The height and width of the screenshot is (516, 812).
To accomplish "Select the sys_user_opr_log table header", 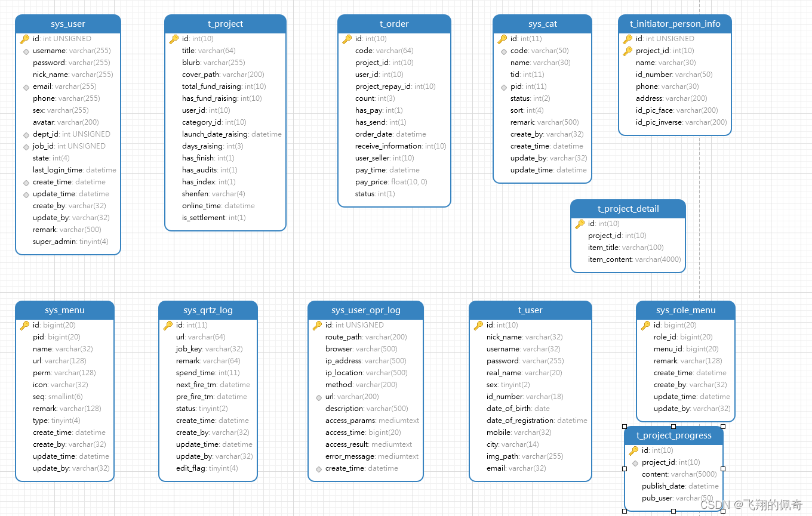I will click(365, 310).
